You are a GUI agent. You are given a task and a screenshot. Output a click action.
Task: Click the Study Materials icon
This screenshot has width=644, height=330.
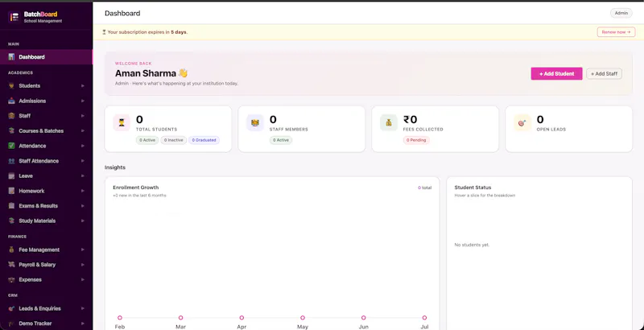[11, 221]
